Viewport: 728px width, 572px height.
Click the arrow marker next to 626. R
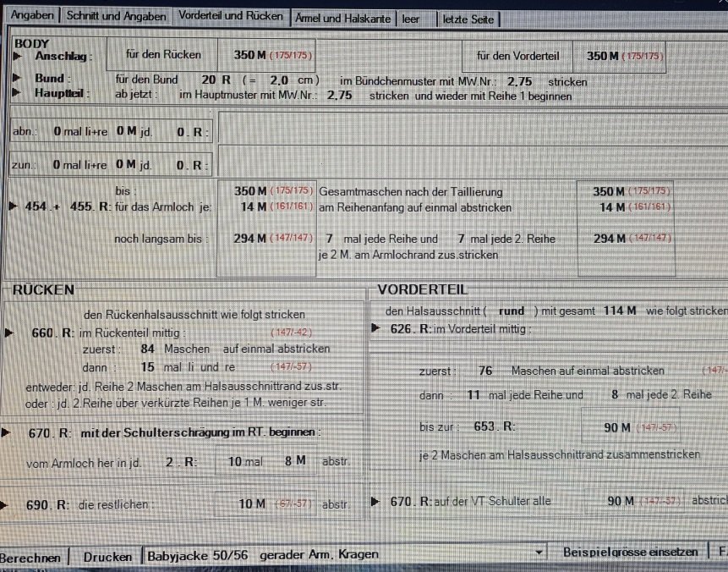376,328
